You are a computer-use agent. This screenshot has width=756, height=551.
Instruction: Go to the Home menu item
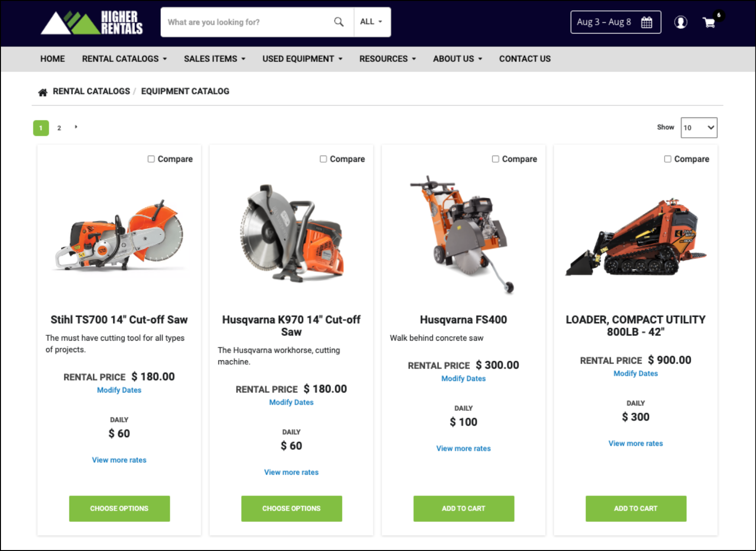[52, 59]
